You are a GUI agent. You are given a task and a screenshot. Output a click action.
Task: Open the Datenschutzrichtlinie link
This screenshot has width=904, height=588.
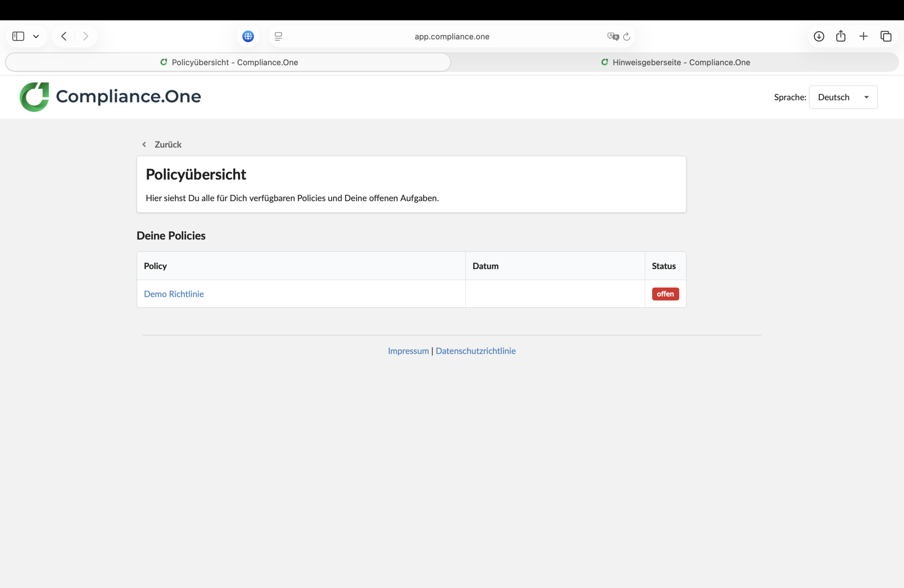[x=476, y=351]
